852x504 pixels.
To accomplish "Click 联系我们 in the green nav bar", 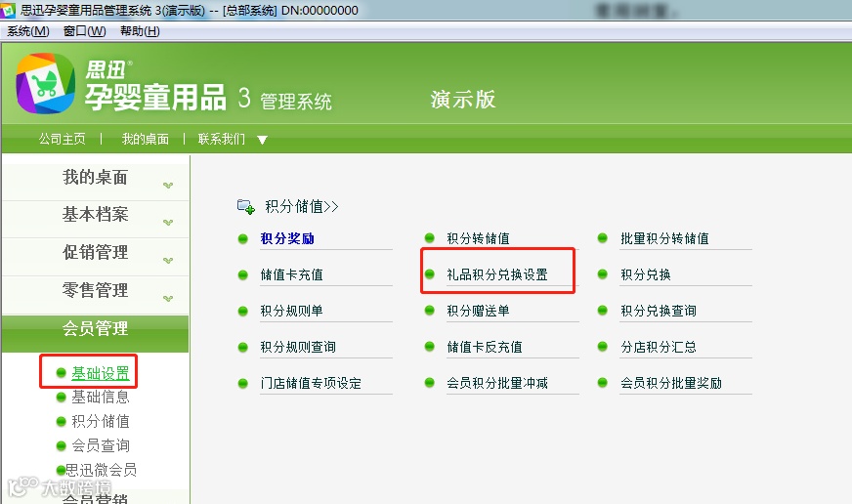I will click(222, 139).
